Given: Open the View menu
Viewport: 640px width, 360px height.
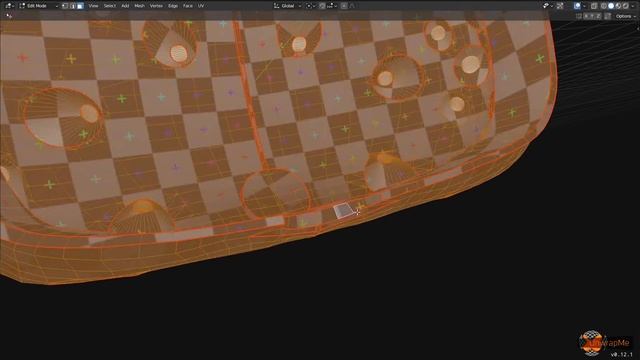Looking at the screenshot, I should tap(93, 6).
